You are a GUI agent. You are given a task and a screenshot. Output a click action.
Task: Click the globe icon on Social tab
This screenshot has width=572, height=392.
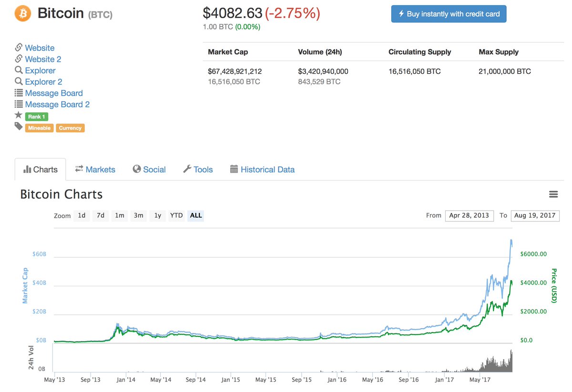pyautogui.click(x=137, y=169)
